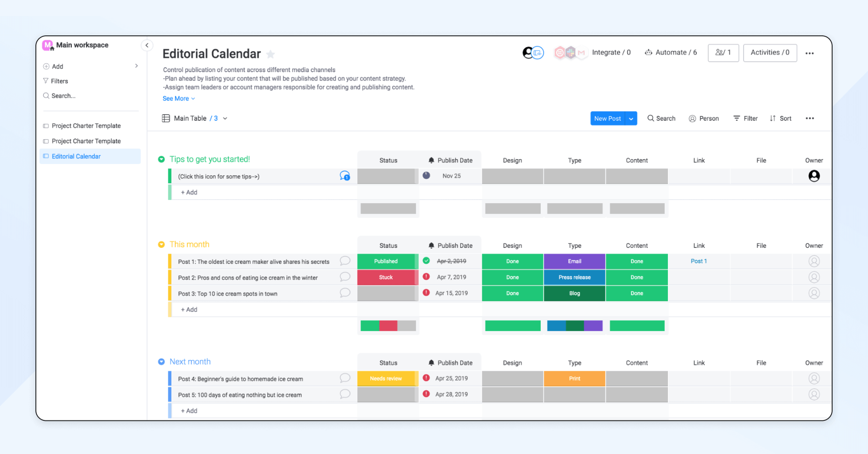Open the second Project Charter Template board
Screen dimensions: 868x454
[86, 141]
